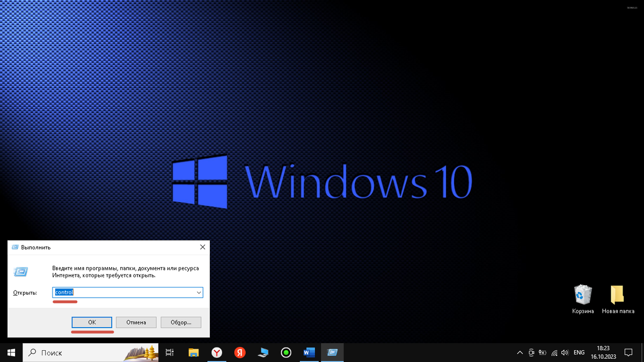Open the blue laptop icon in the taskbar

262,352
